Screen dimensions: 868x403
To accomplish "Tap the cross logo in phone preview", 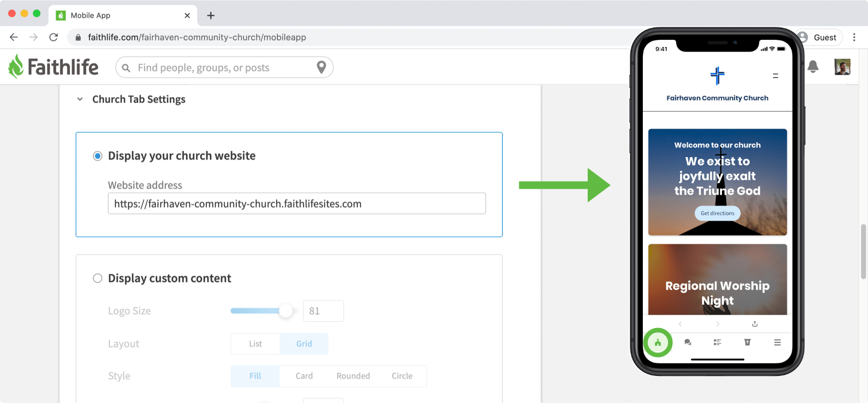I will coord(717,76).
